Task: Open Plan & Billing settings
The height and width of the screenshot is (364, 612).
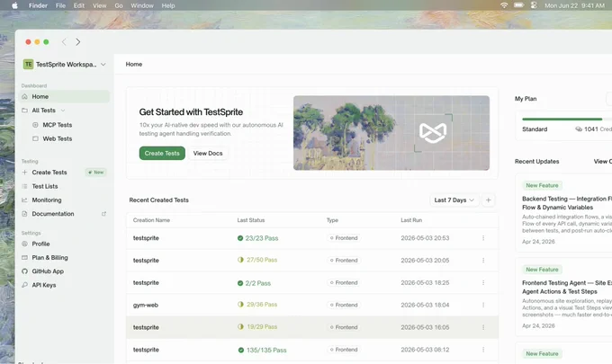Action: click(x=50, y=257)
